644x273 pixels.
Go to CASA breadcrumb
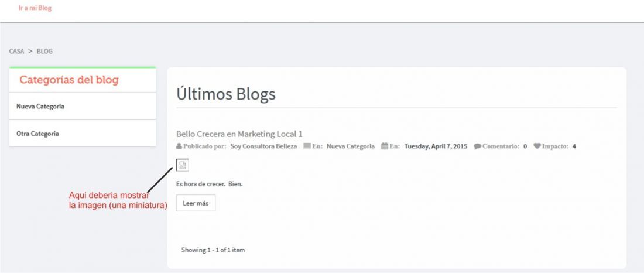click(16, 52)
